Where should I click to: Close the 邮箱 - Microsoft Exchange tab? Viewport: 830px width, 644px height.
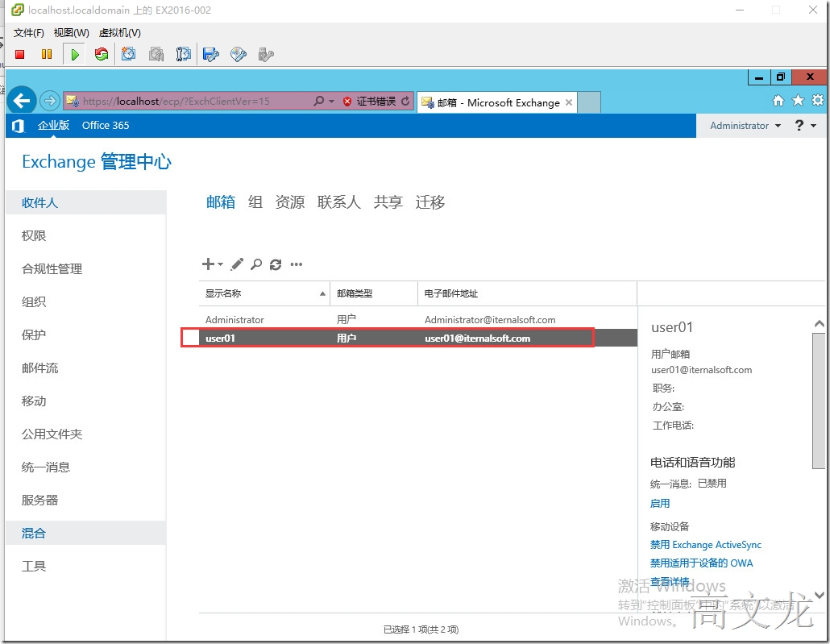pyautogui.click(x=569, y=102)
